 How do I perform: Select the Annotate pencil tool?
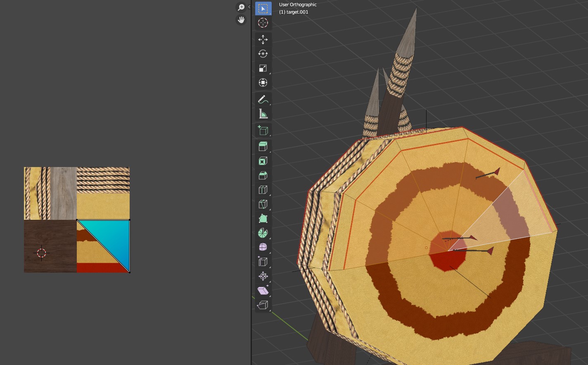point(263,99)
